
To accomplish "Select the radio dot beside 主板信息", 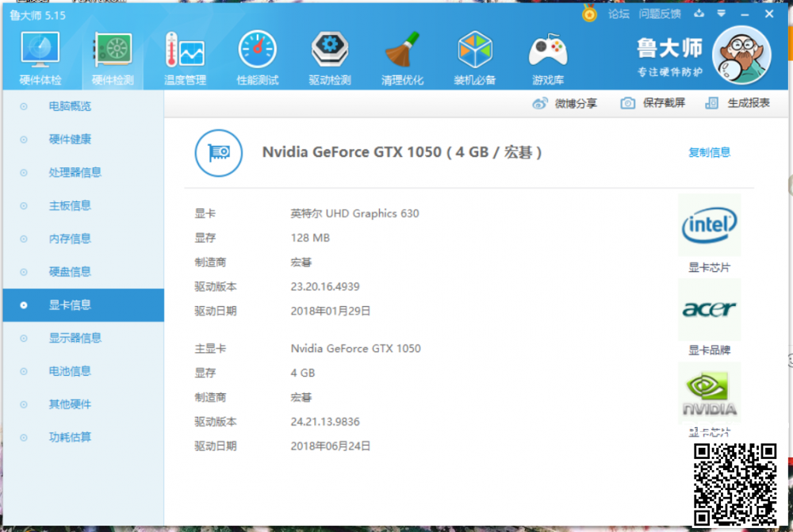I will click(23, 205).
